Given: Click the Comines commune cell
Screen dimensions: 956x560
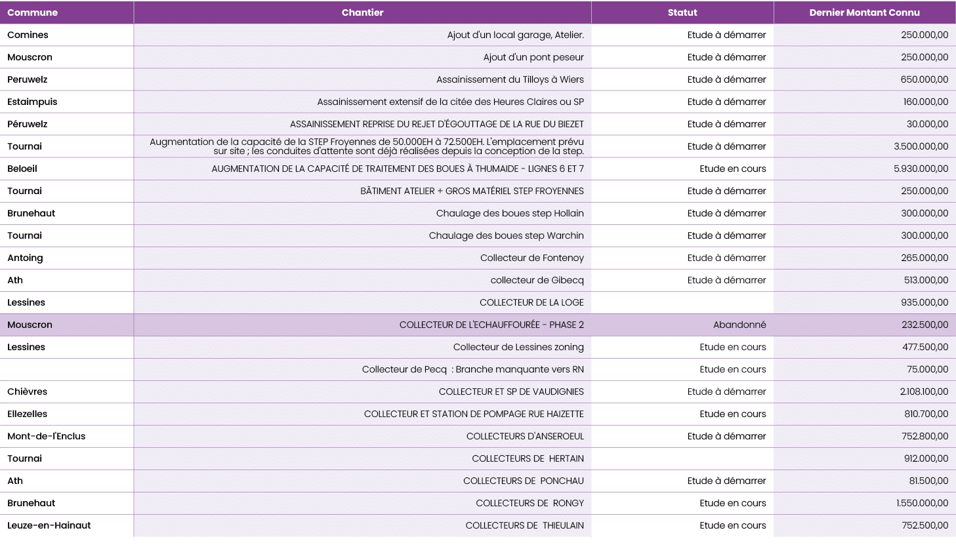Looking at the screenshot, I should click(28, 35).
